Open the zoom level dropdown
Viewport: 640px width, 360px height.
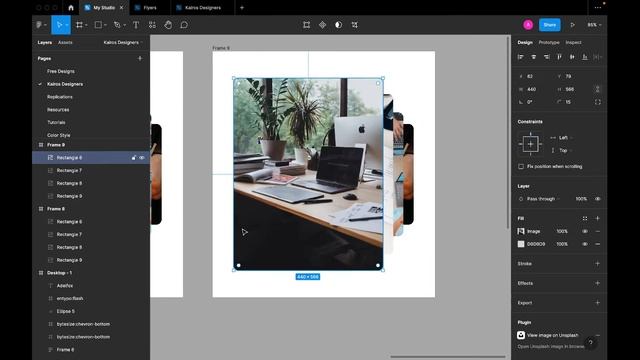(x=594, y=25)
